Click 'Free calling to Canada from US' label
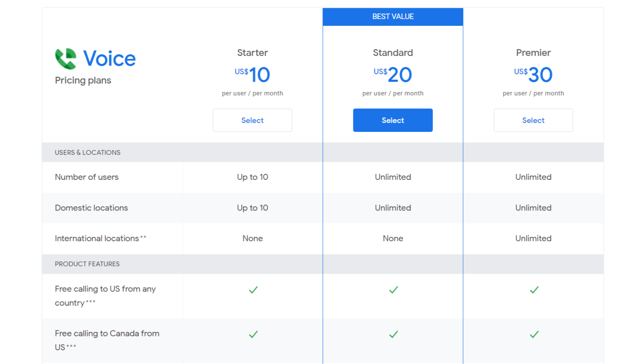Image resolution: width=644 pixels, height=364 pixels. (x=107, y=340)
